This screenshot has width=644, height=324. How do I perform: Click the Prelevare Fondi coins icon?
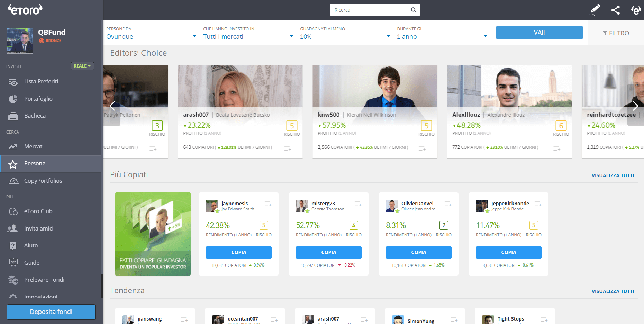[13, 280]
